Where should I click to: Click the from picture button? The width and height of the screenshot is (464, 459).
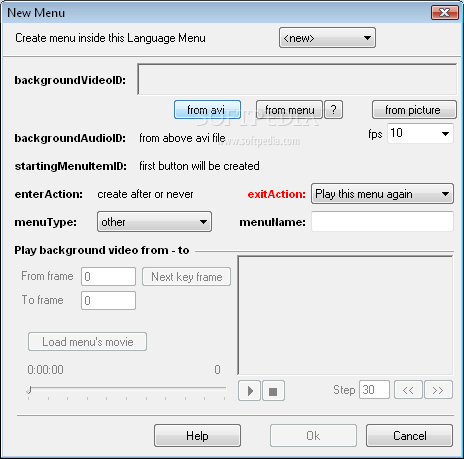[414, 110]
